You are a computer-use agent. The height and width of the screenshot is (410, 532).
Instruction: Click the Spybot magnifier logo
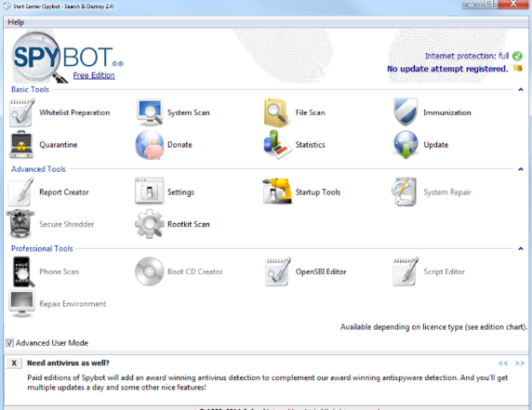tap(39, 58)
